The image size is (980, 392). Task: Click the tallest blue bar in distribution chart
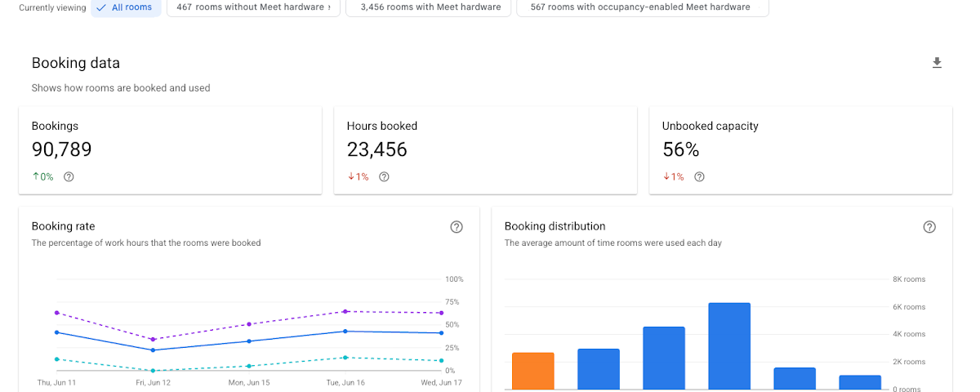pos(729,346)
